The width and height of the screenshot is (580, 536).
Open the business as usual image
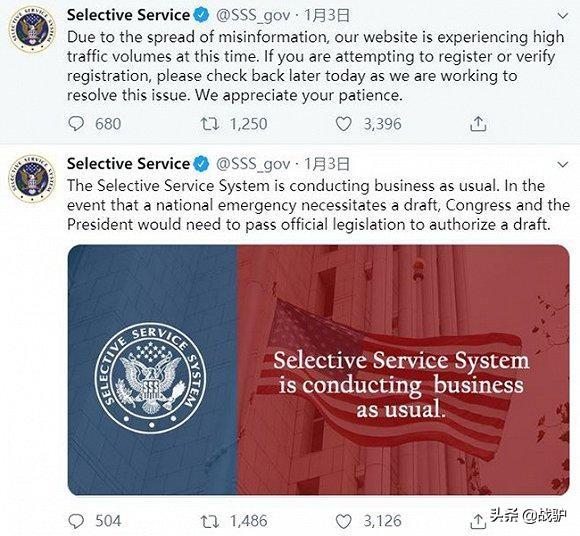tap(318, 370)
